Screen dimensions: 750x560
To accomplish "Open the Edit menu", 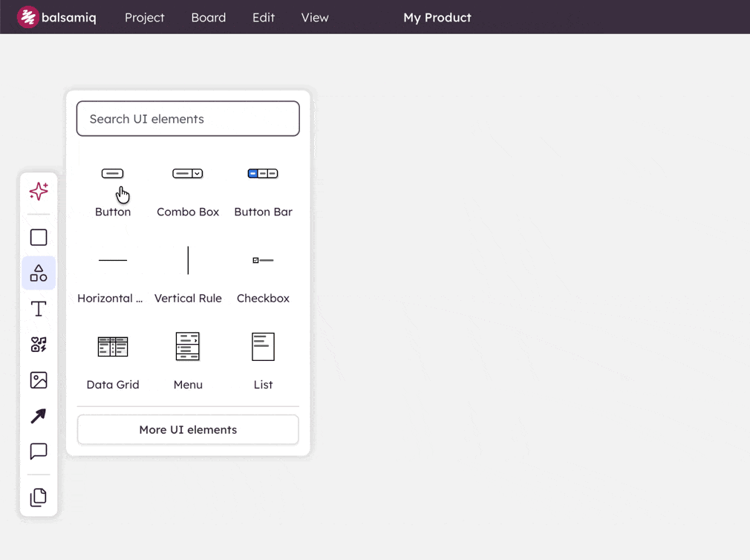I will tap(264, 18).
